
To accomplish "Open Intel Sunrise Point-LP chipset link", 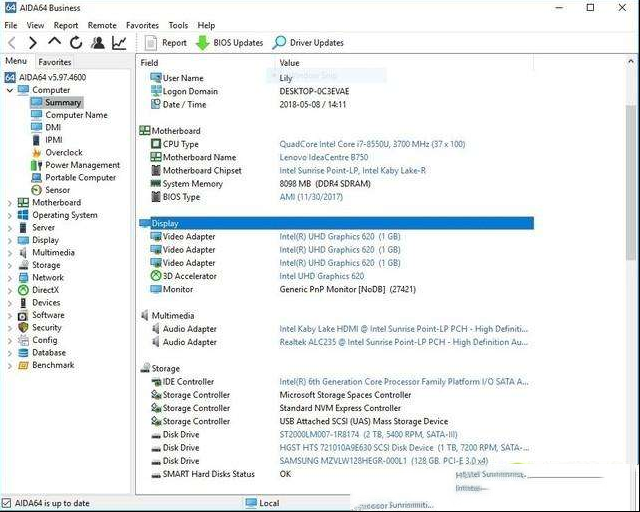I will (x=353, y=171).
